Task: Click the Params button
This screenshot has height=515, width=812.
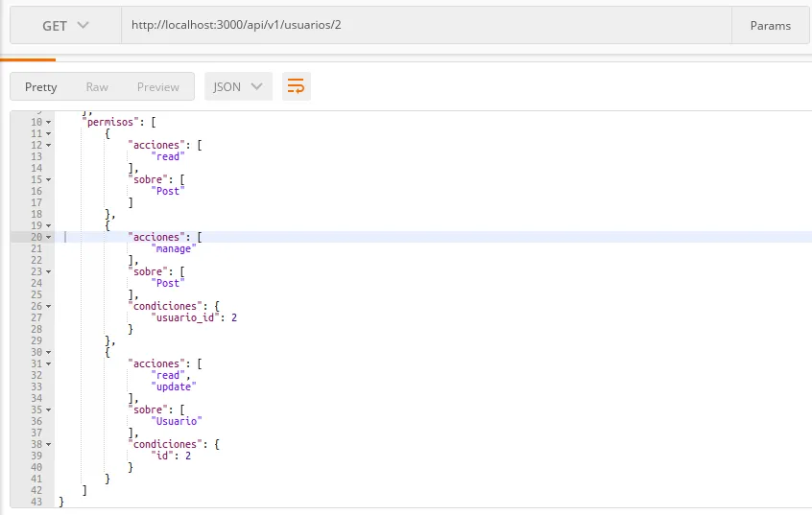Action: point(770,26)
